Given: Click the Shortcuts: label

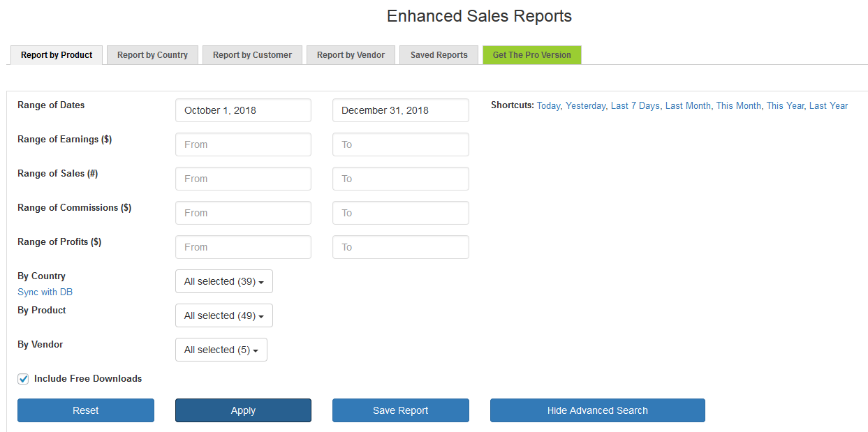Looking at the screenshot, I should (513, 106).
